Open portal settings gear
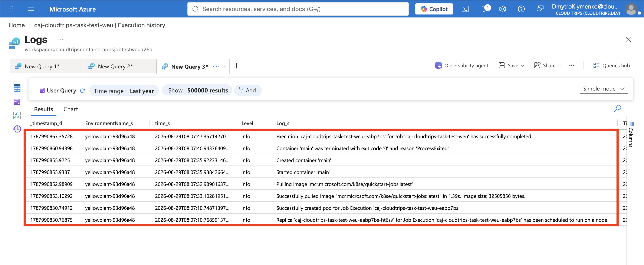The width and height of the screenshot is (644, 265). (503, 9)
